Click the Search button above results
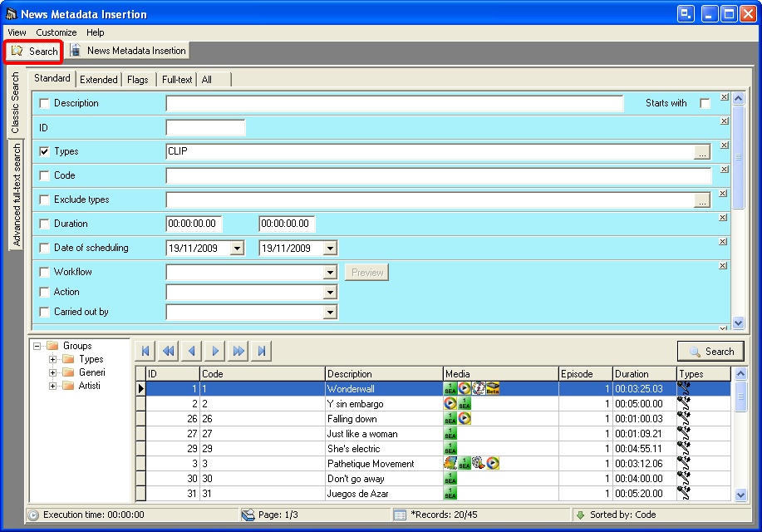This screenshot has width=762, height=532. click(710, 352)
